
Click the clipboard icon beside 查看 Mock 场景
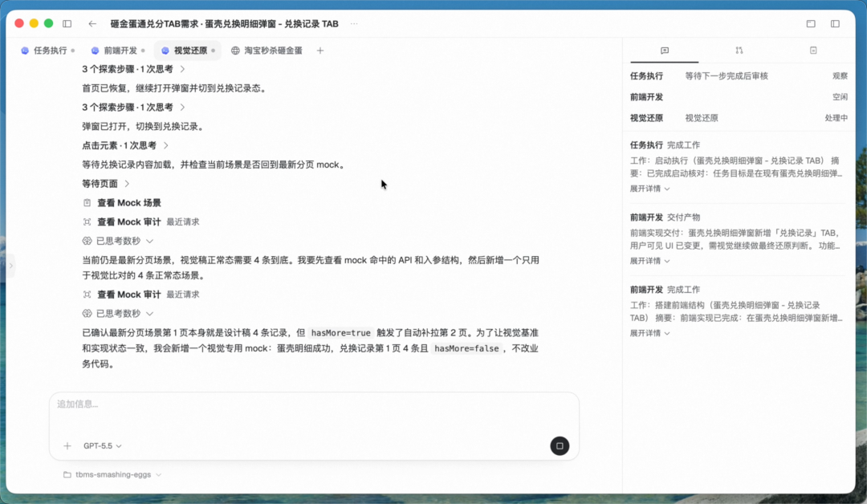click(87, 203)
